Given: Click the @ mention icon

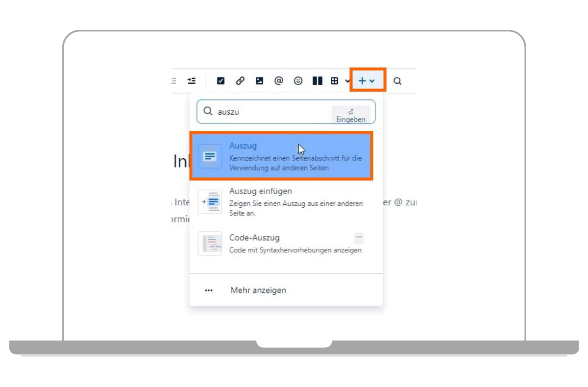Looking at the screenshot, I should point(279,81).
